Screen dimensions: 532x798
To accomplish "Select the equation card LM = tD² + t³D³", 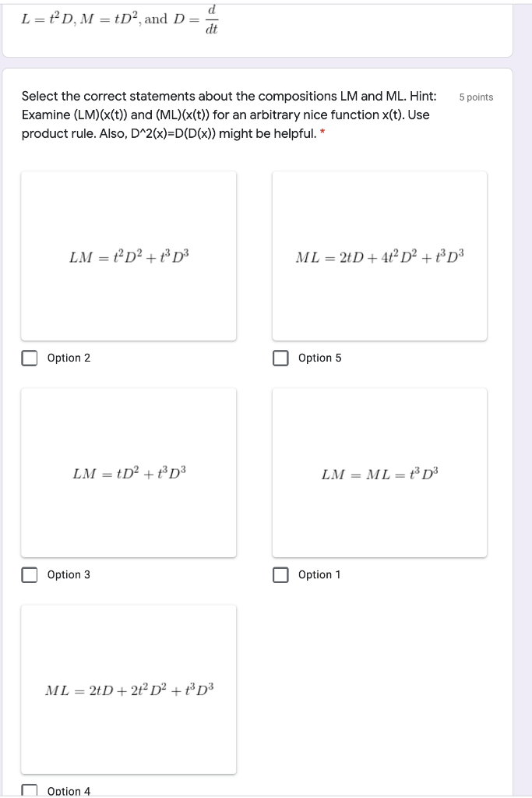I will pos(129,473).
